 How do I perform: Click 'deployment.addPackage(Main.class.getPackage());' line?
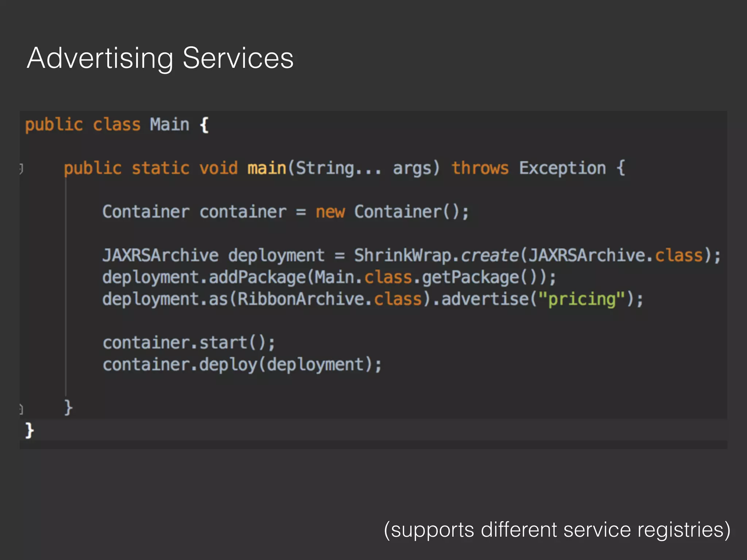pos(329,278)
